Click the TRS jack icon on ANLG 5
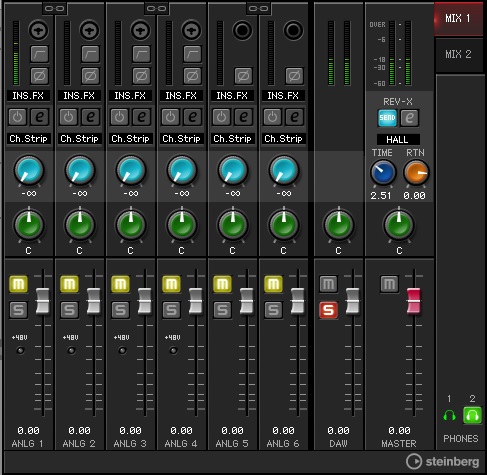Viewport: 487px width, 475px height. pyautogui.click(x=243, y=31)
